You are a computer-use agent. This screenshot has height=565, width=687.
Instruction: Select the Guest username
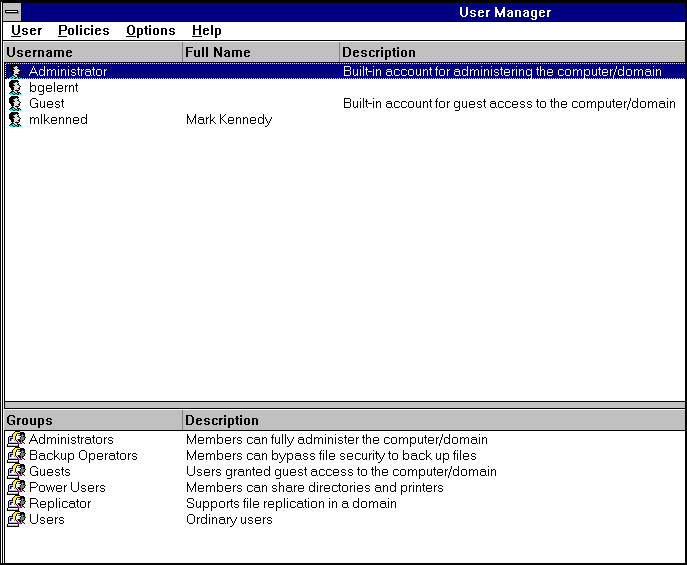[x=46, y=103]
